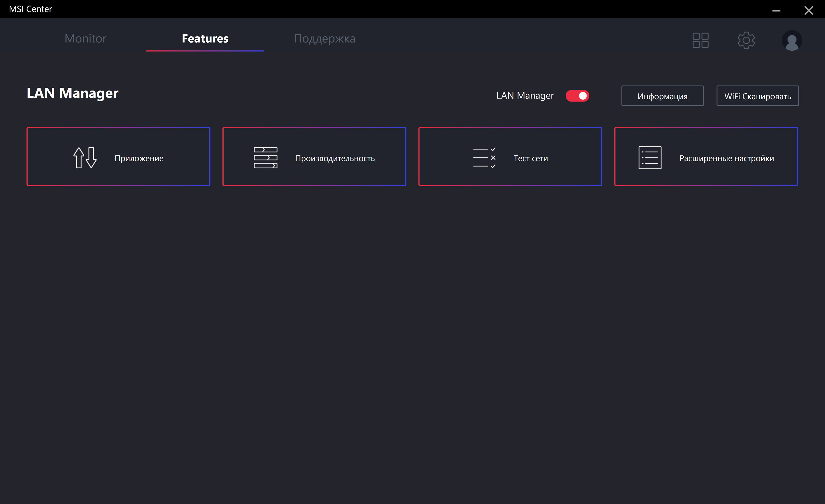
Task: Open the Поддержка tab
Action: pos(324,39)
